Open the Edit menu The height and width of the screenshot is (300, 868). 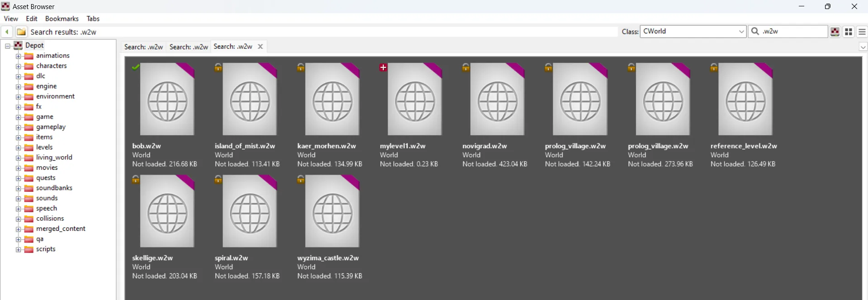click(x=32, y=19)
